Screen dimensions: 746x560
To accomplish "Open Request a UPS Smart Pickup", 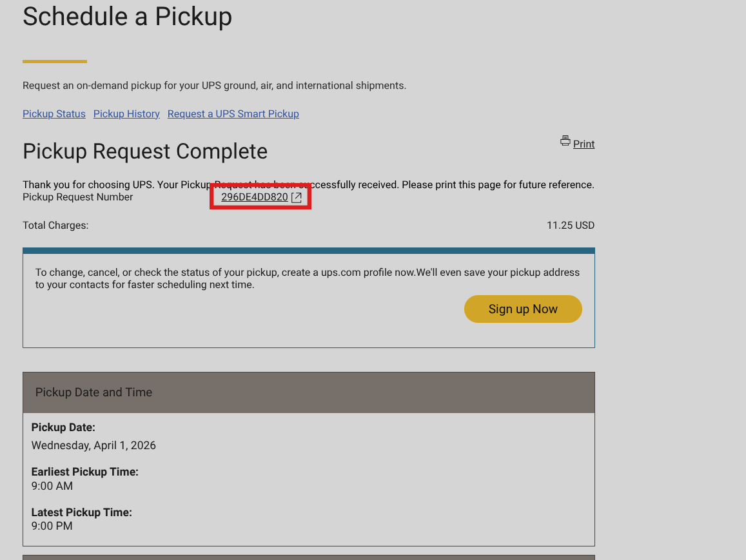I will coord(233,114).
